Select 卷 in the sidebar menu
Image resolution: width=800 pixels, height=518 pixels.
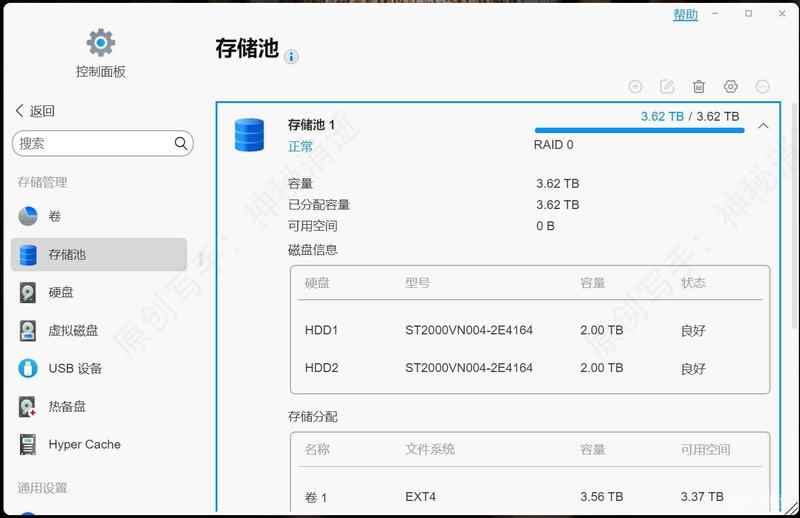(99, 216)
